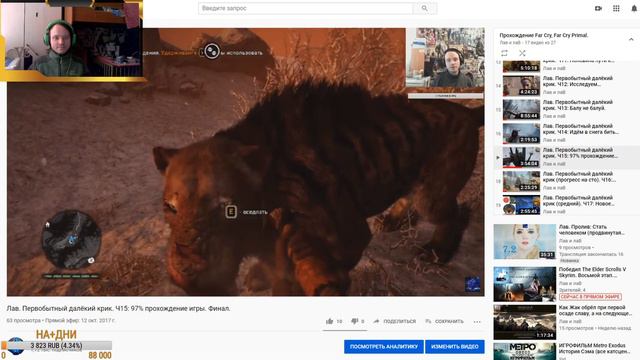Click 'Посмотреть аналитику' button

384,347
